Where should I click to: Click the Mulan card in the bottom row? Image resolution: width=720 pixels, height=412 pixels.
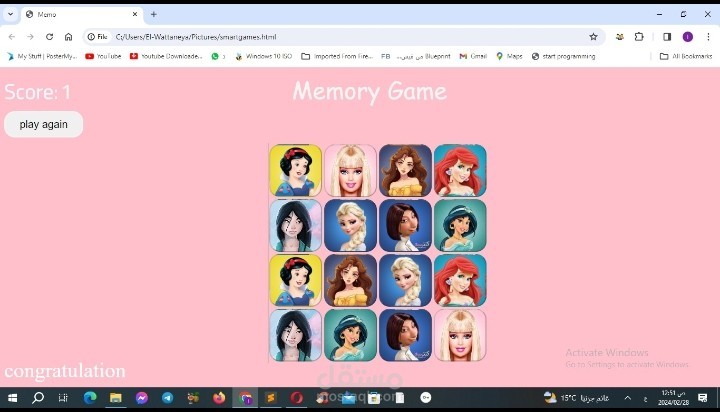pyautogui.click(x=296, y=335)
